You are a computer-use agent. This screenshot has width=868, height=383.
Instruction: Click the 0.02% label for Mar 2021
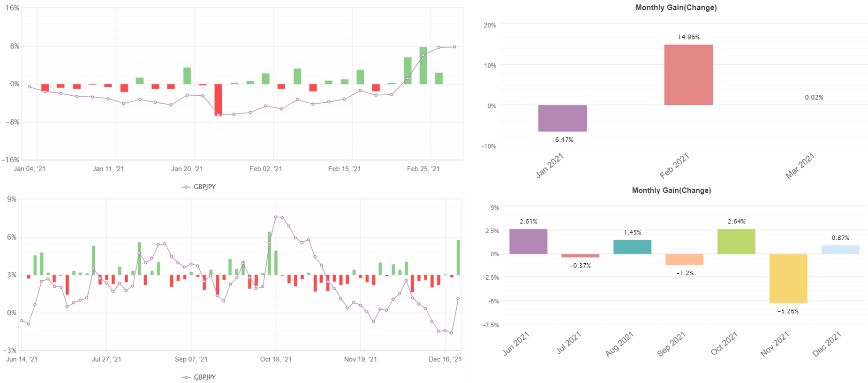coord(814,97)
